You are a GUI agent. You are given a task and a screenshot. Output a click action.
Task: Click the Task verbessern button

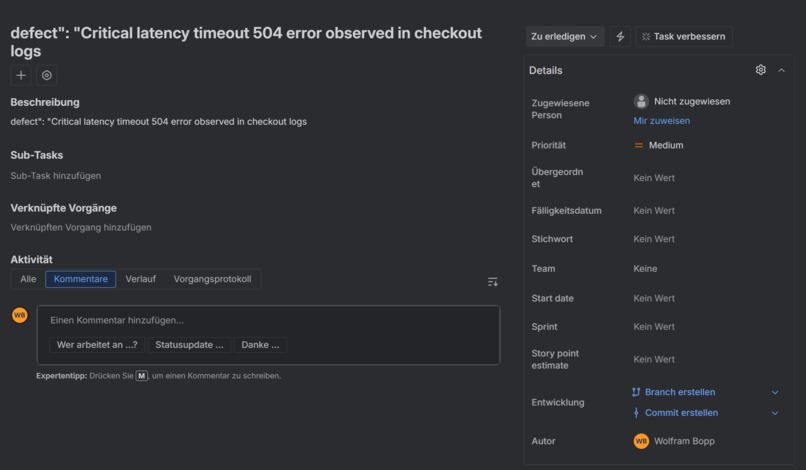pos(684,37)
